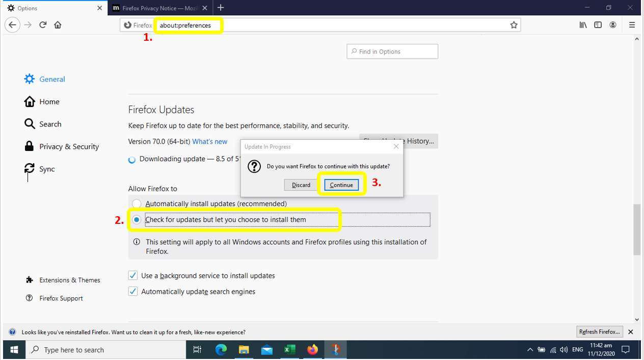This screenshot has width=644, height=360.
Task: Click the Firefox taskbar icon
Action: [x=313, y=350]
